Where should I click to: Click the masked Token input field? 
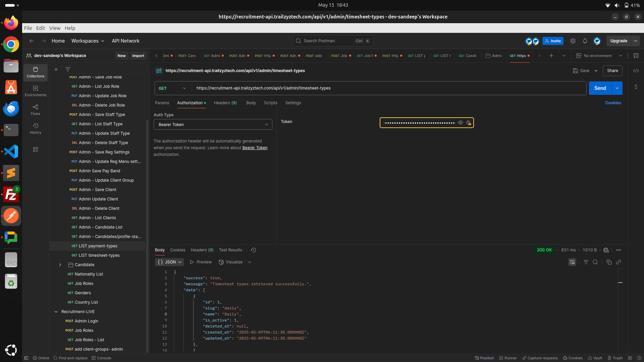(x=419, y=123)
